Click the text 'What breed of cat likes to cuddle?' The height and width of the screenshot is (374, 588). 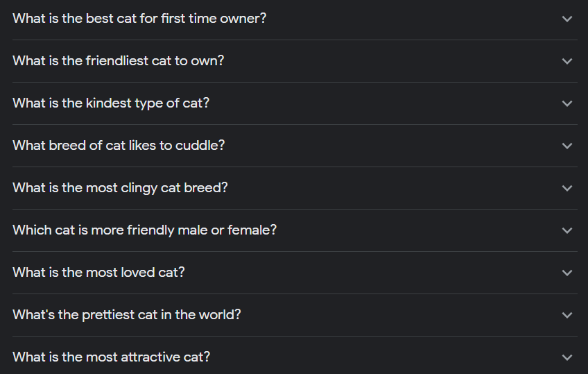tap(119, 146)
